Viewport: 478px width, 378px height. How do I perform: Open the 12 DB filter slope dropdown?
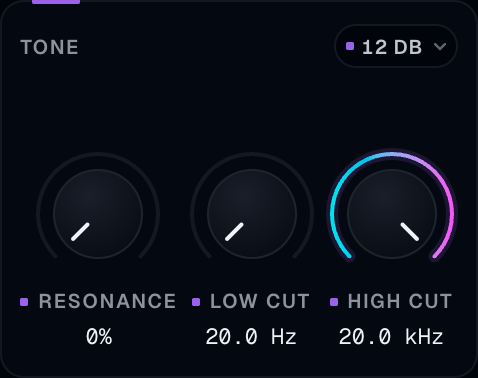point(396,46)
